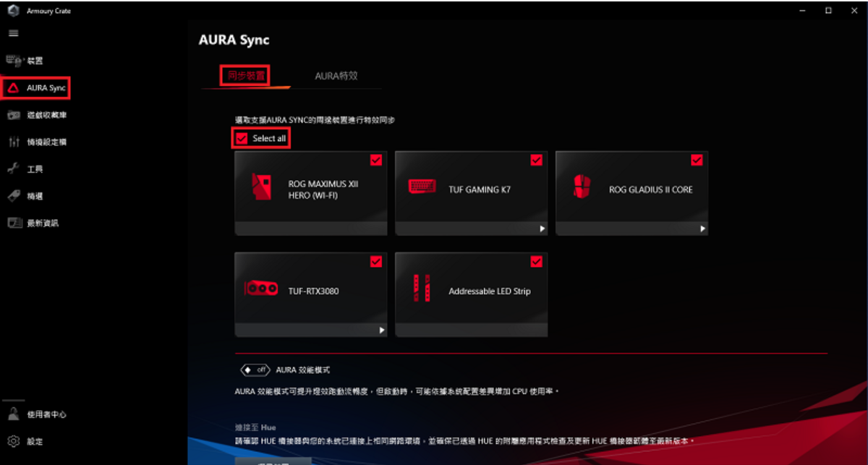Click the ROG GLADIUS II mouse icon

point(582,187)
